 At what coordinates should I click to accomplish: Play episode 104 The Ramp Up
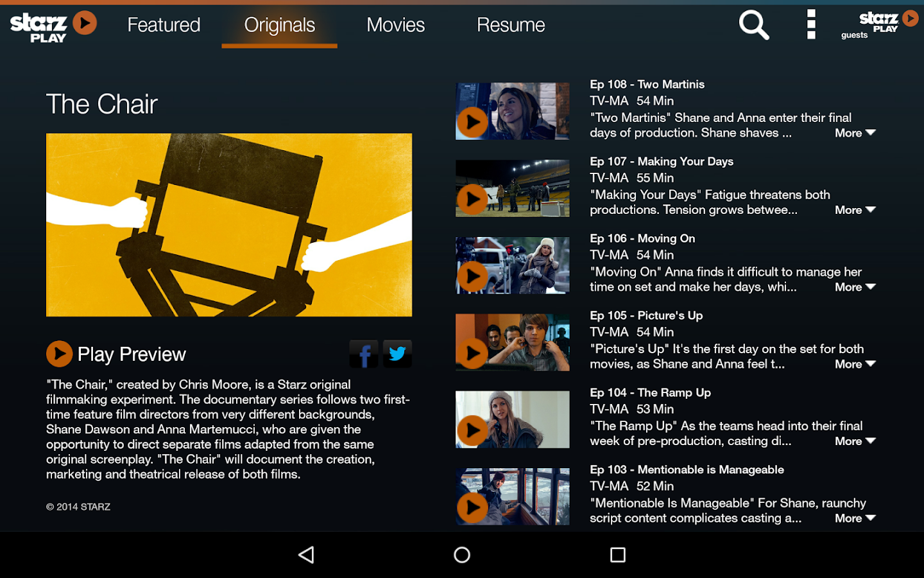[x=473, y=430]
